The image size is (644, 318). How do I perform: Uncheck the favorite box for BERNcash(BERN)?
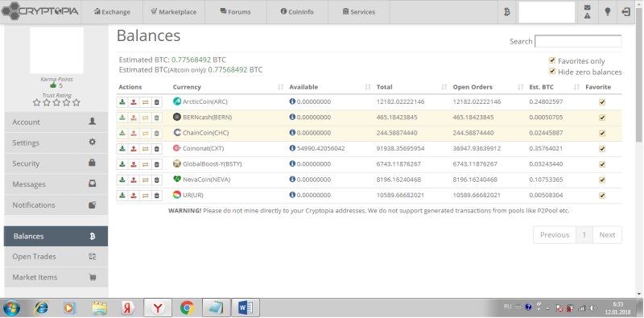tap(602, 118)
